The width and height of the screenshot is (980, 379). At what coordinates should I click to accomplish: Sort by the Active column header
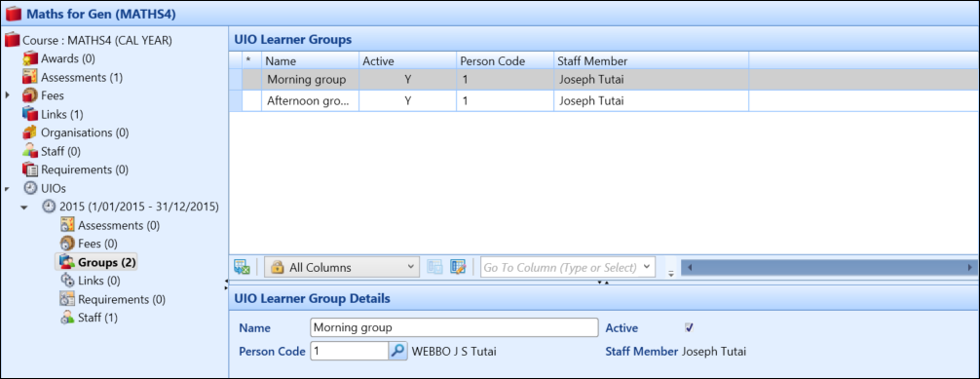point(407,60)
